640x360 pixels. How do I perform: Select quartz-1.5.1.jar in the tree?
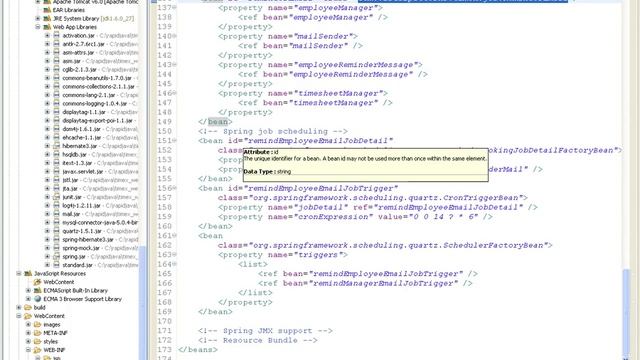point(82,231)
